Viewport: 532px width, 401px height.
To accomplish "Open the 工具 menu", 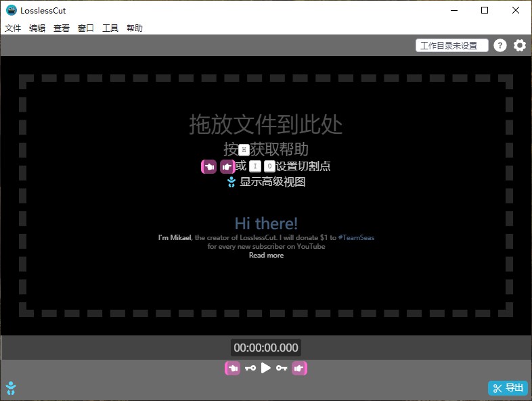I will point(110,28).
